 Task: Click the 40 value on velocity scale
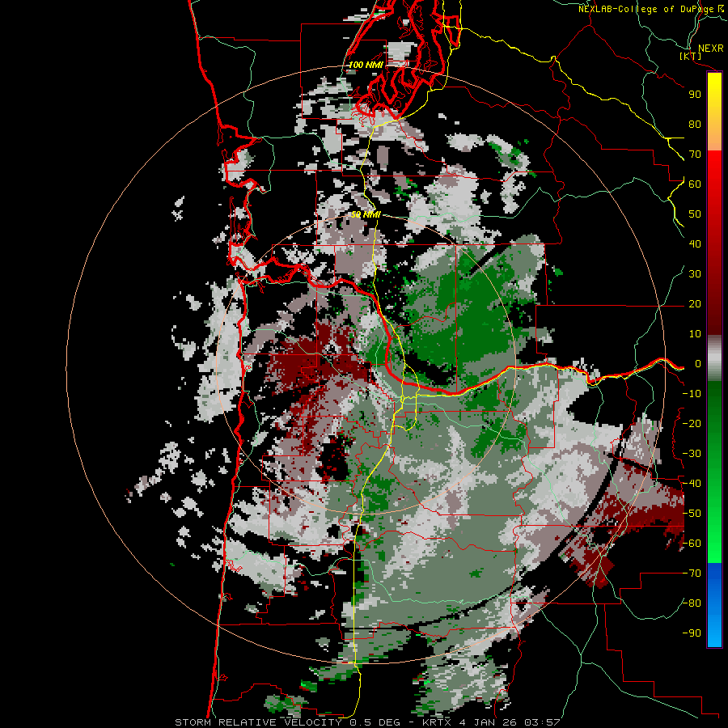coord(695,244)
